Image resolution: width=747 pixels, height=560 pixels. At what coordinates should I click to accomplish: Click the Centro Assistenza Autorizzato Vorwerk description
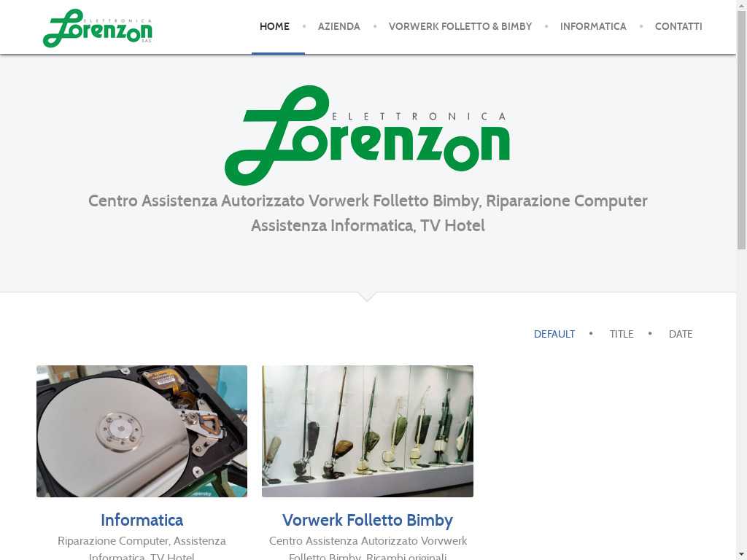(368, 548)
